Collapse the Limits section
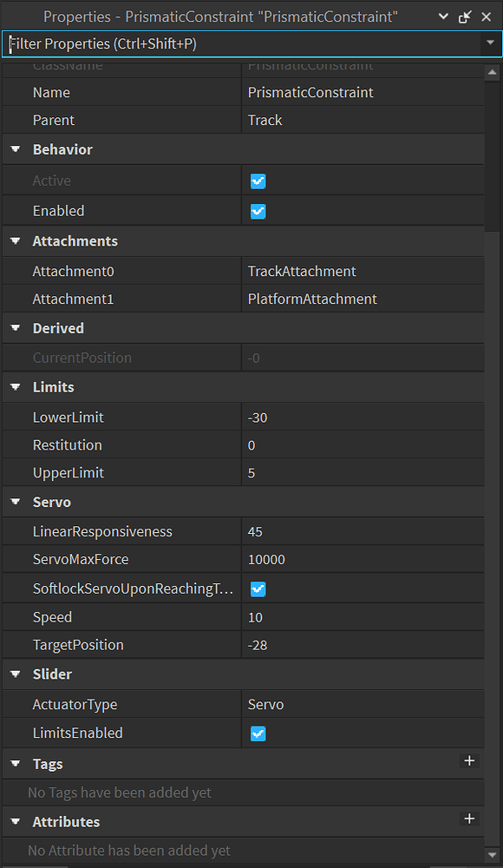The image size is (503, 868). coord(14,386)
